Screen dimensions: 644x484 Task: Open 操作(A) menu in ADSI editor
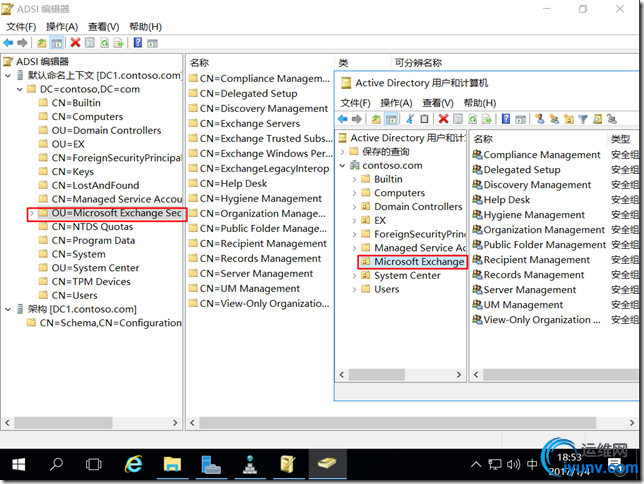62,26
